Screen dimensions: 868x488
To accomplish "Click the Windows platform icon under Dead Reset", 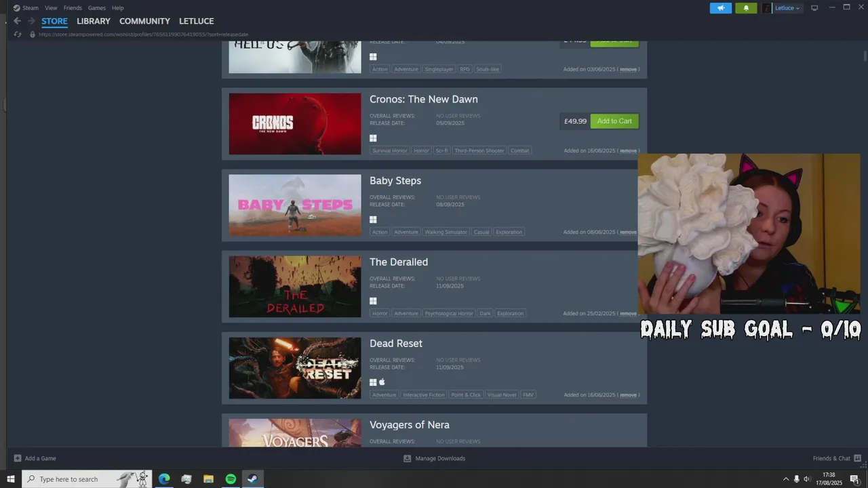I will point(373,382).
